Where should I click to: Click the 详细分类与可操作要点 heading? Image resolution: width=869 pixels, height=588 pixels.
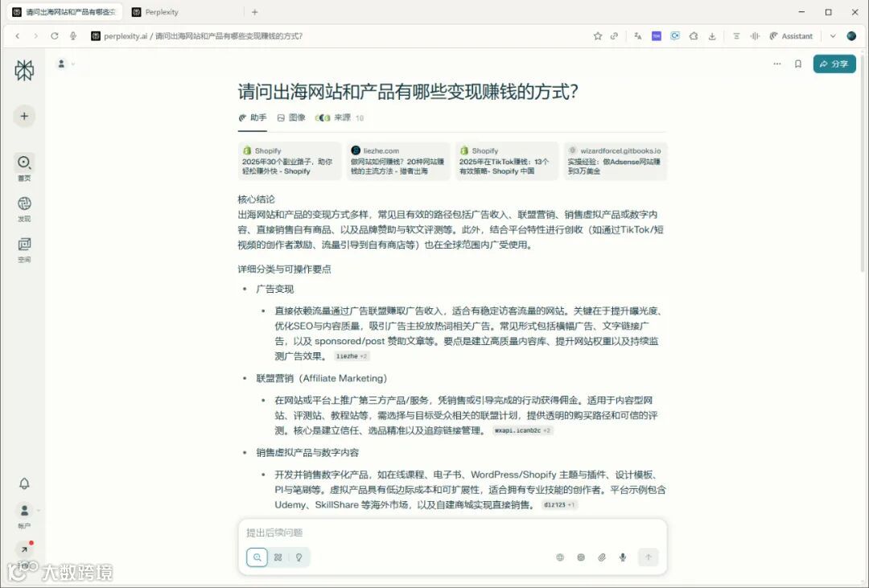[x=284, y=269]
